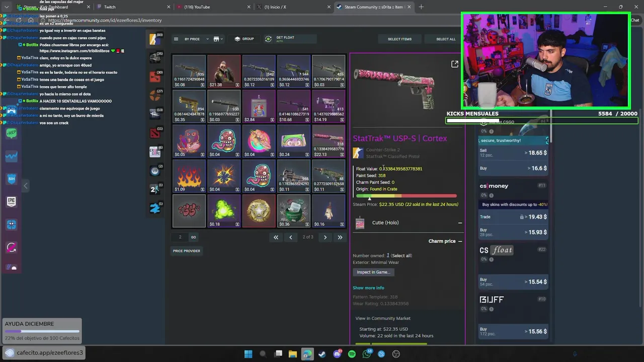644x362 pixels.
Task: Open the SIH icon in the sidebar
Action: (x=11, y=179)
